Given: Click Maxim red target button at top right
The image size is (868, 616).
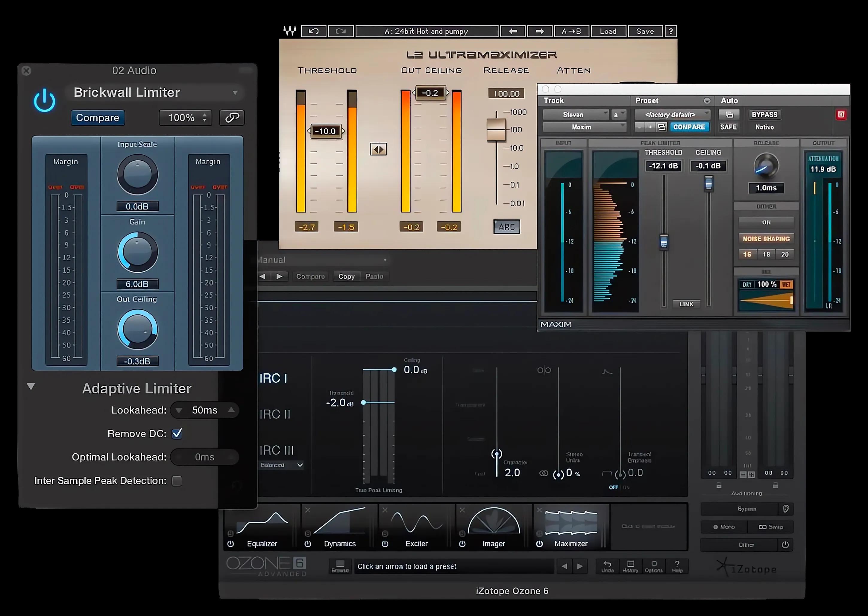Looking at the screenshot, I should click(x=841, y=115).
